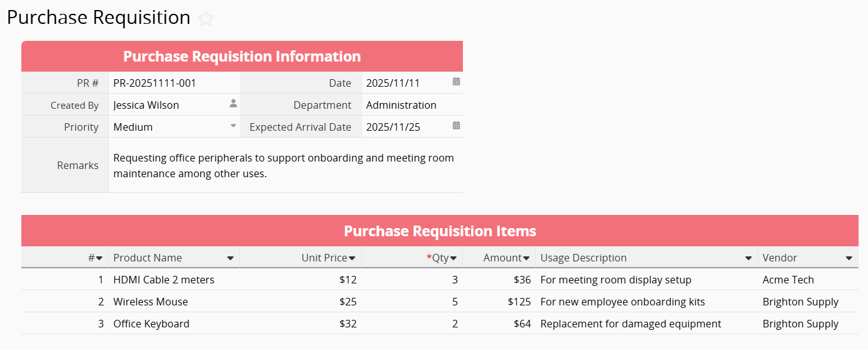868x350 pixels.
Task: Click the Purchase Requisition Items header bar
Action: (x=440, y=231)
